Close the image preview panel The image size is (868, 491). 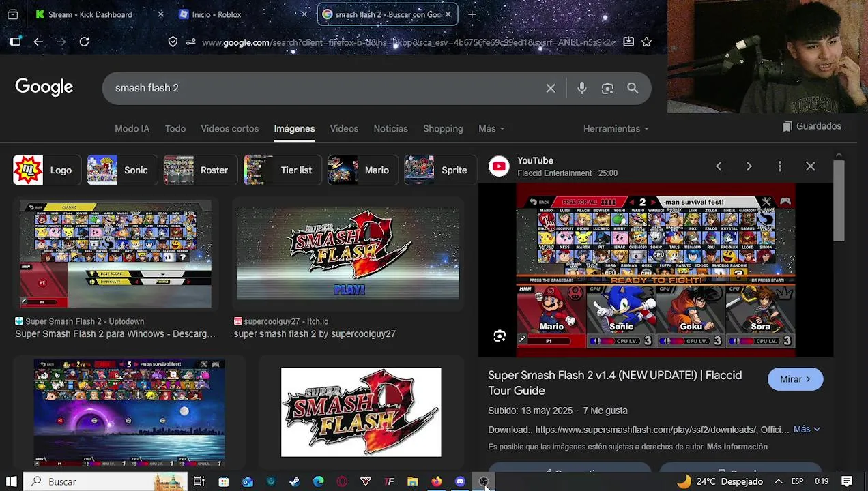811,166
